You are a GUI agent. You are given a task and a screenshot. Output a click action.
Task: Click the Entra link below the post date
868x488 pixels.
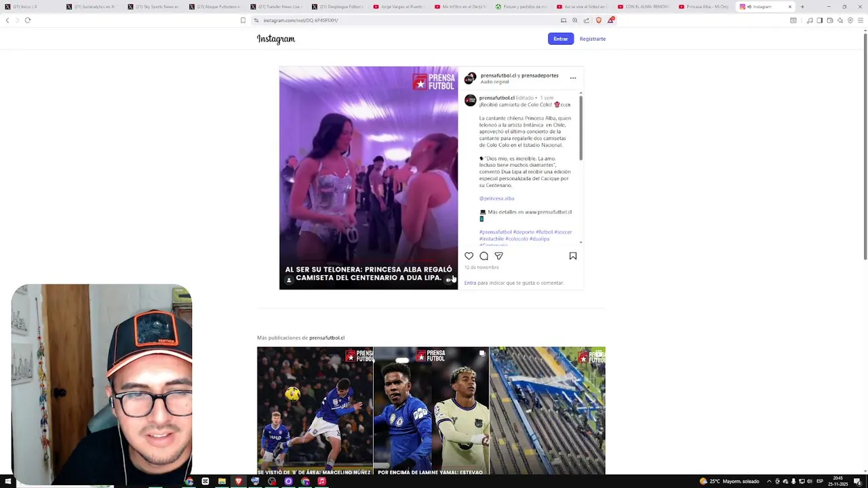click(x=470, y=283)
